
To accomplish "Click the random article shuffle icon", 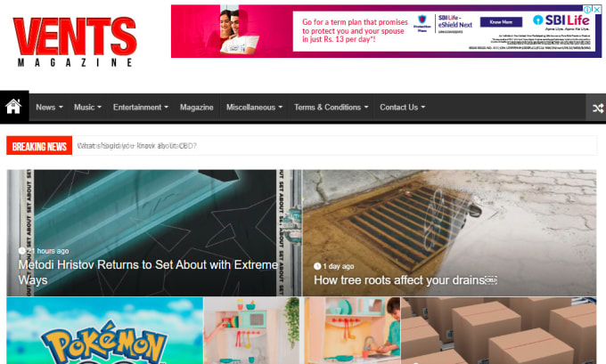I will [598, 108].
